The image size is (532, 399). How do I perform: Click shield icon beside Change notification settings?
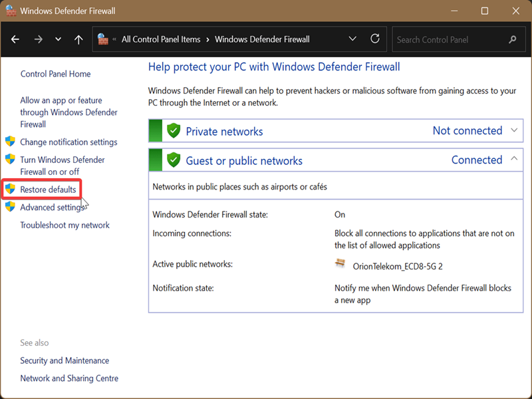(10, 141)
